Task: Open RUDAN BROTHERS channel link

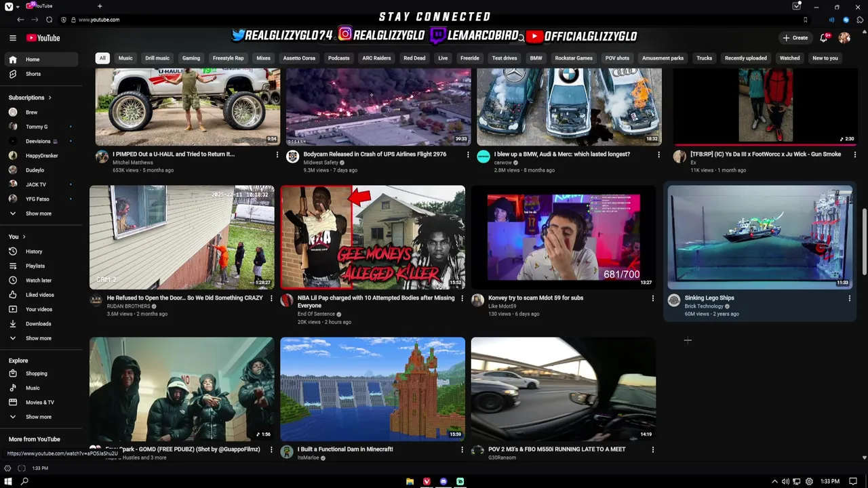Action: pyautogui.click(x=128, y=306)
